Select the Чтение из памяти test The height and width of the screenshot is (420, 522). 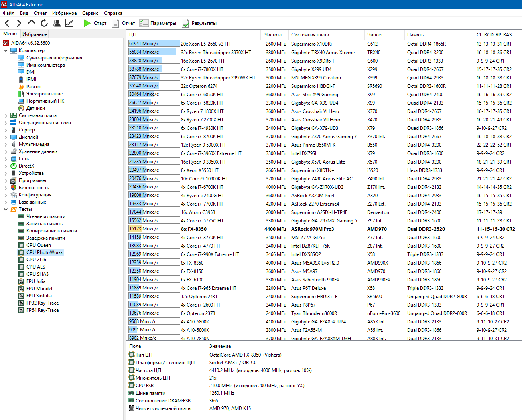[42, 216]
